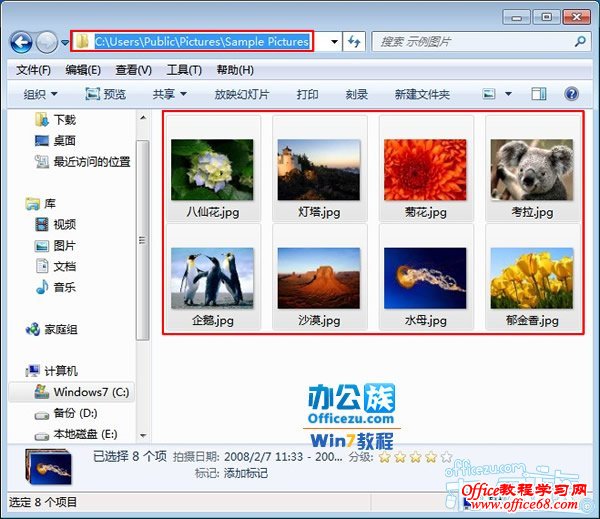Open the 查看(V) menu
This screenshot has width=600, height=519.
click(134, 70)
